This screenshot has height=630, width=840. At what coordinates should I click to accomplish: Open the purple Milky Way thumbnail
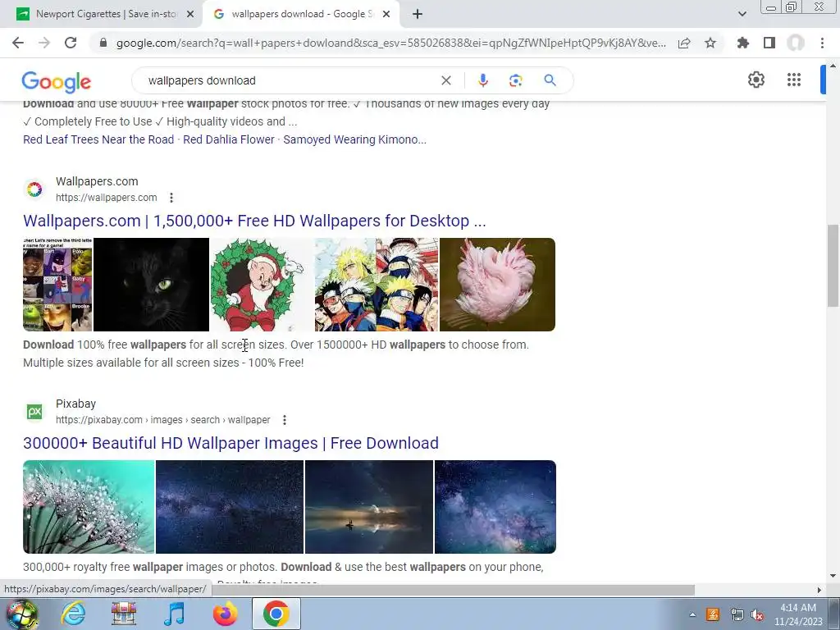tap(495, 507)
